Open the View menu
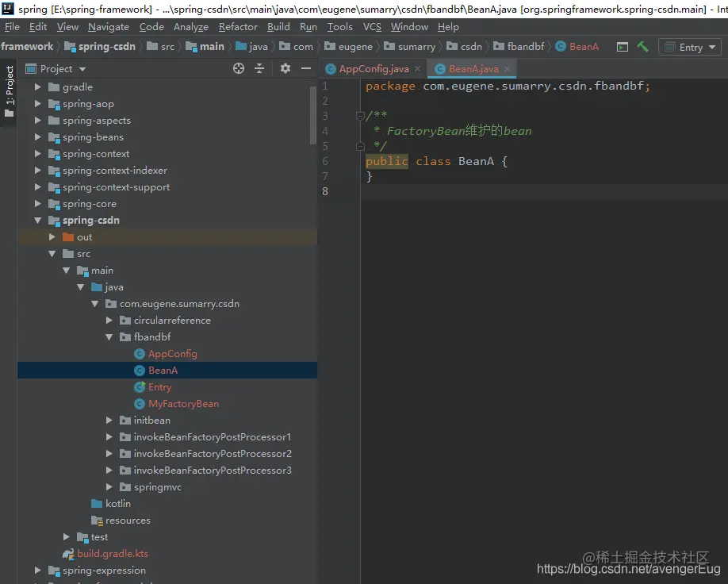 (67, 27)
